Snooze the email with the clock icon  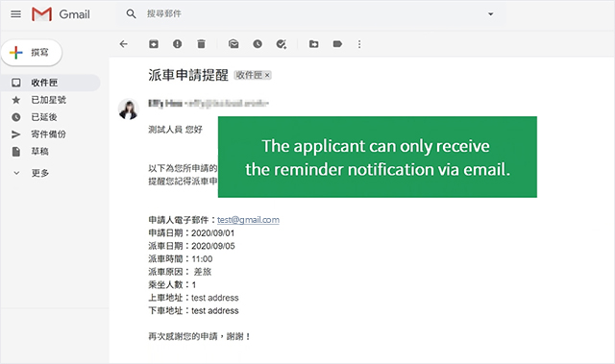258,44
